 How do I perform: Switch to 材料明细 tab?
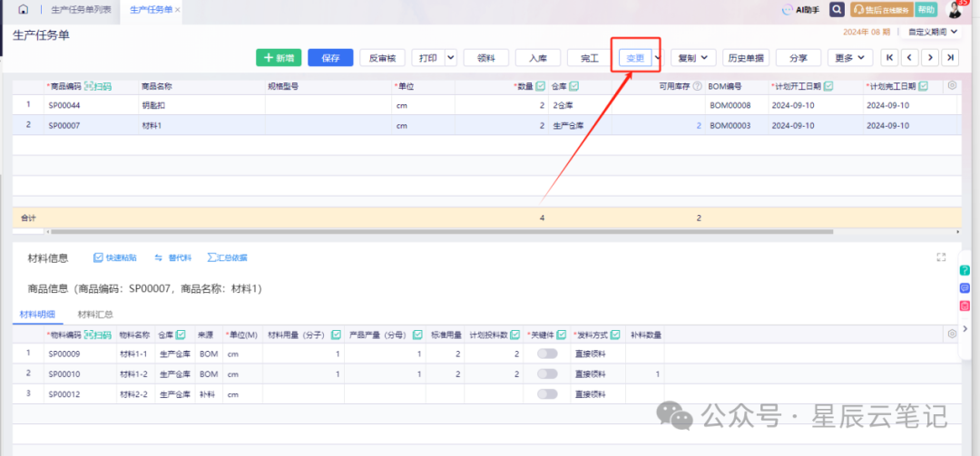[37, 315]
